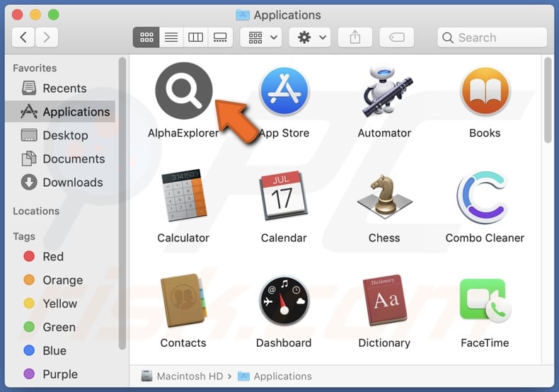559x392 pixels.
Task: Click the Locations section header
Action: [x=36, y=211]
